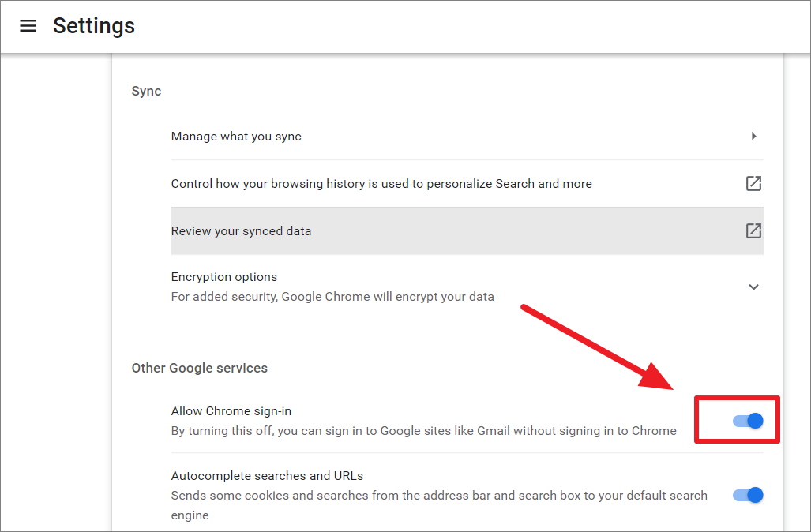
Task: Disable Autocomplete searches and URLs switch
Action: 748,495
